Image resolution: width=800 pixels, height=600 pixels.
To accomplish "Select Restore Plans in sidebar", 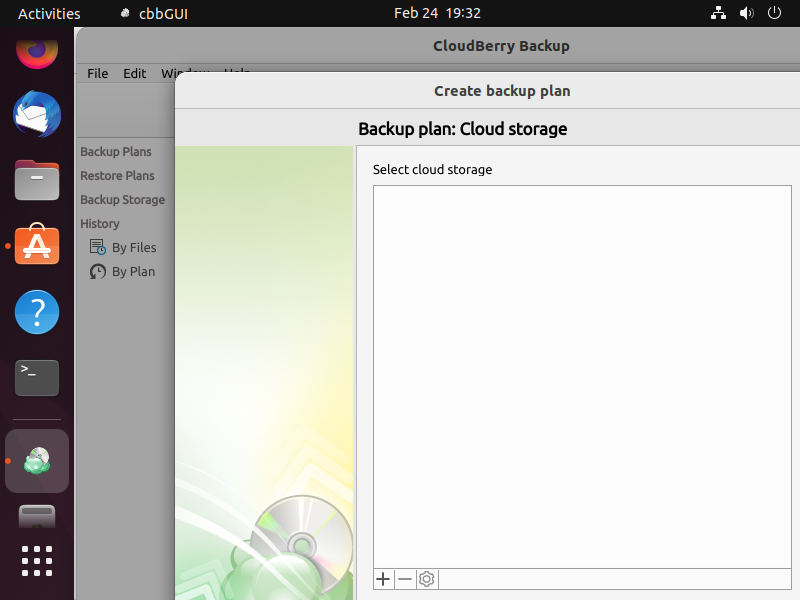I will (x=117, y=176).
